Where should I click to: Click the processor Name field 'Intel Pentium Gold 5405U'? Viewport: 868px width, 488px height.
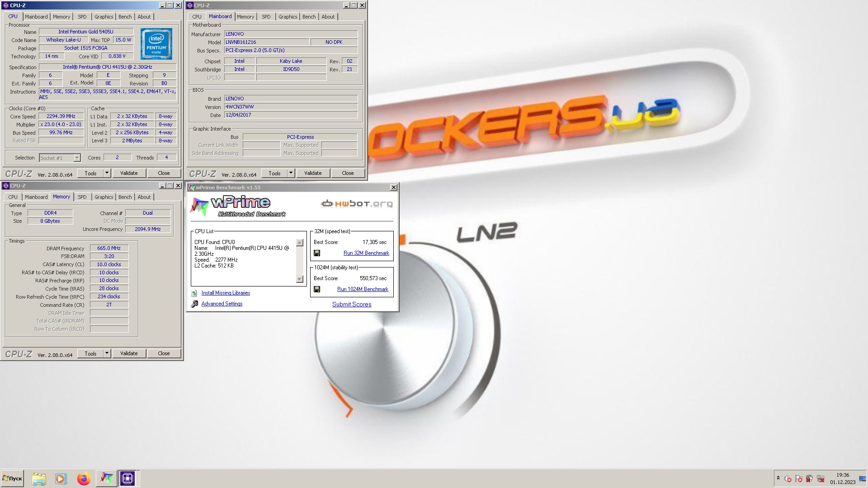click(86, 32)
